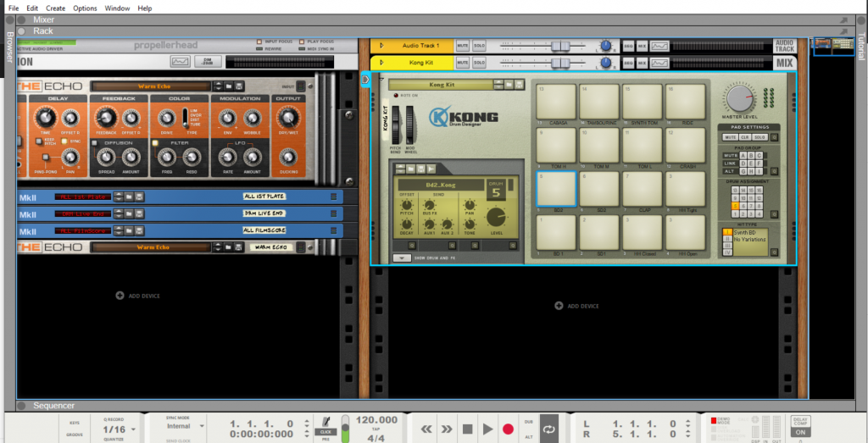Image resolution: width=868 pixels, height=443 pixels.
Task: Enable the Play Focus checkbox
Action: 302,42
